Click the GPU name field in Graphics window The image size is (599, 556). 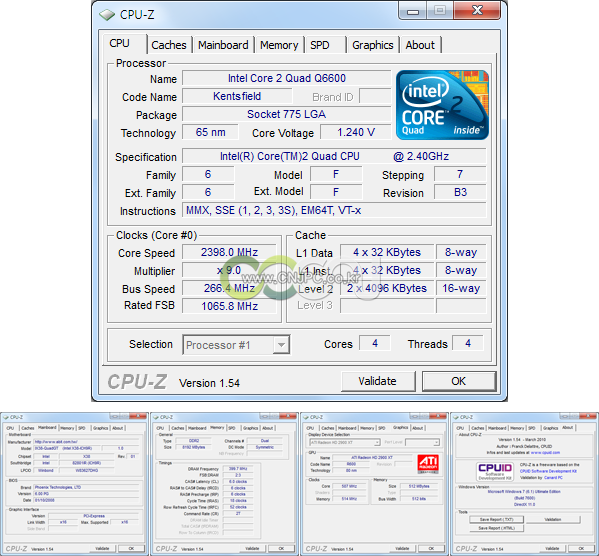tap(372, 457)
